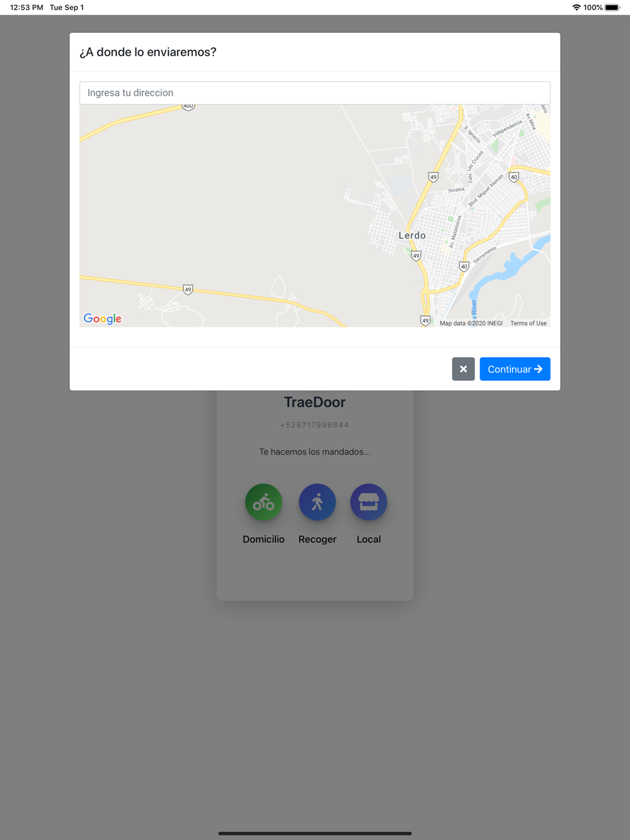Choose the Local store icon
630x840 pixels.
pyautogui.click(x=369, y=502)
